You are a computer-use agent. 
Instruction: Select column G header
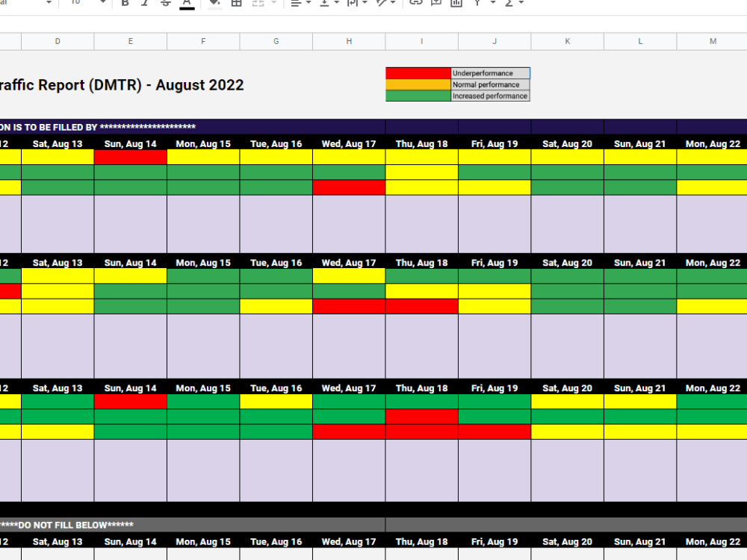click(x=276, y=41)
